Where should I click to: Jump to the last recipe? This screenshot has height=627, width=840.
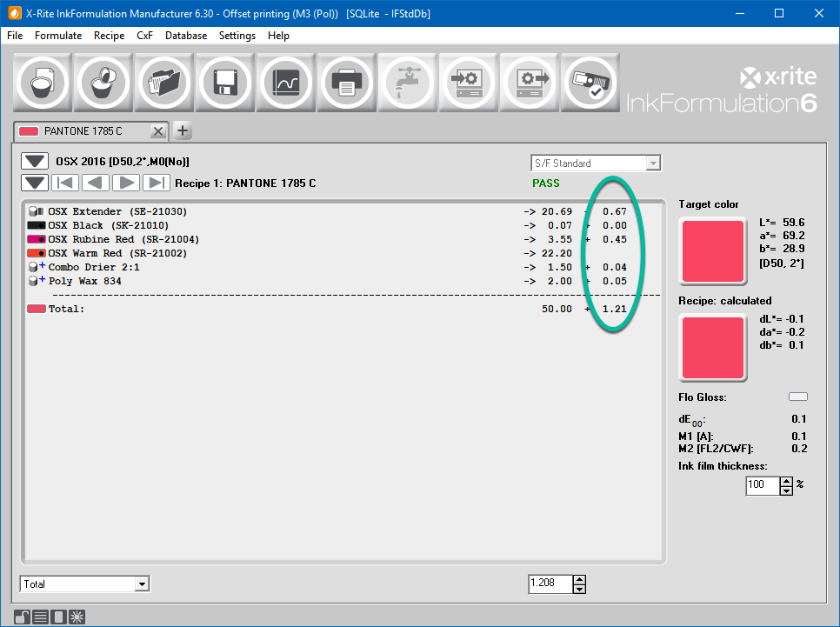point(157,183)
